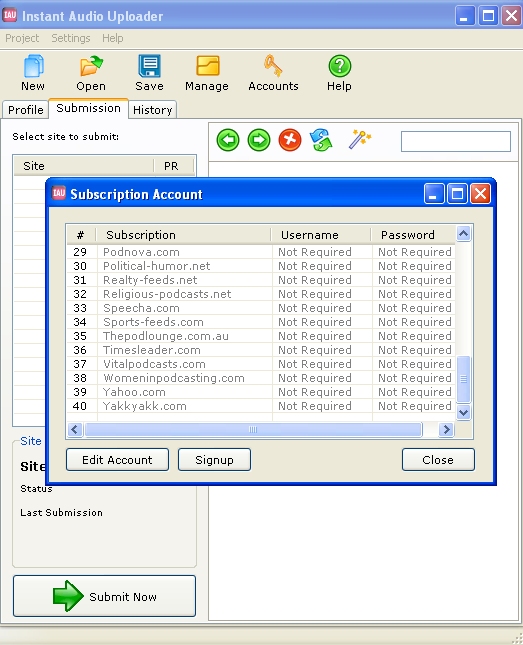
Task: Select the Vitalpodcasts.com subscription
Action: click(261, 364)
